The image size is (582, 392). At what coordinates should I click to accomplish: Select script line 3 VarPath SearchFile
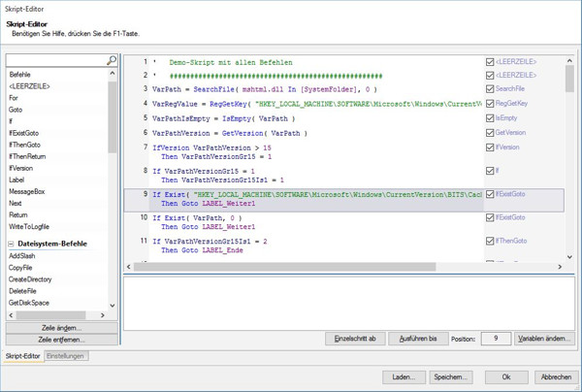click(x=265, y=89)
